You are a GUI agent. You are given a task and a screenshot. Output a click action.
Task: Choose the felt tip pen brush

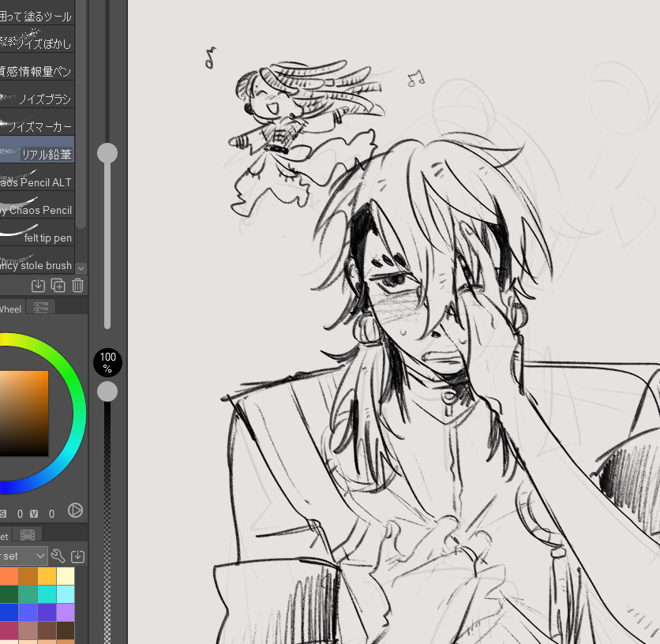[37, 233]
